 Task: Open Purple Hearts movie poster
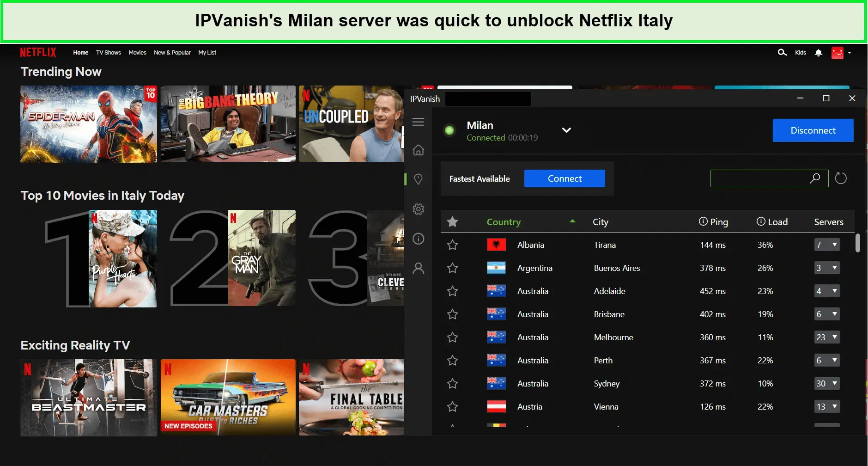point(123,258)
